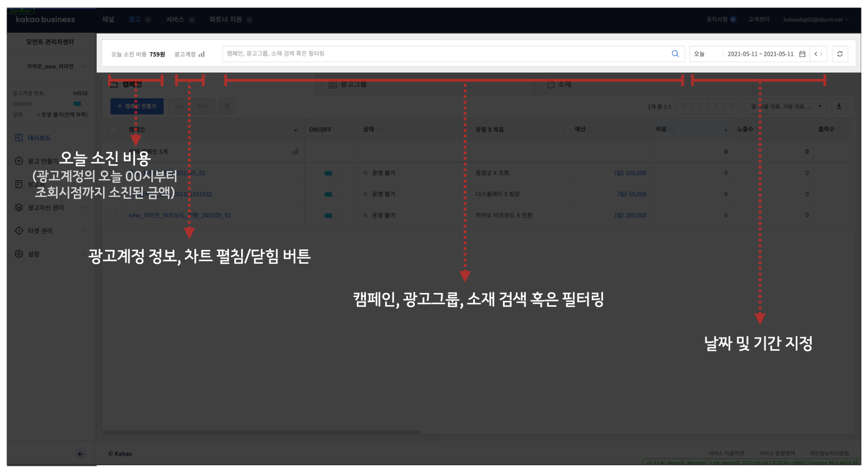This screenshot has height=471, width=868.
Task: Click the refresh data icon button
Action: point(840,54)
